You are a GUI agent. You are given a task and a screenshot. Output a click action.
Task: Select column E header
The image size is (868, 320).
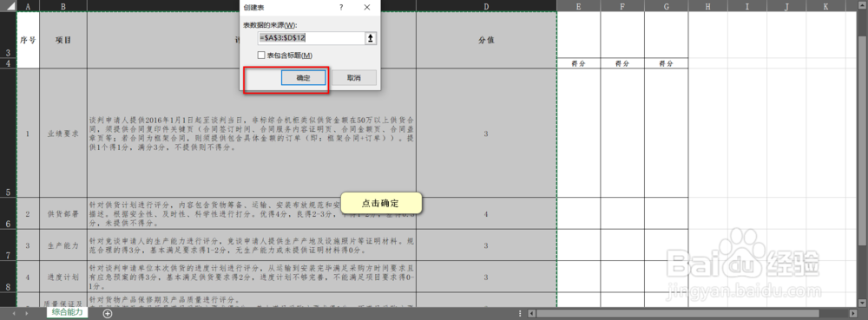[x=578, y=6]
